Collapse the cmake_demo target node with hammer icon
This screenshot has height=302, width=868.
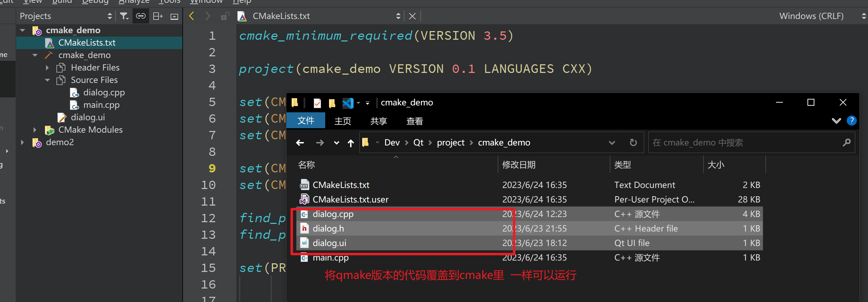pos(35,55)
